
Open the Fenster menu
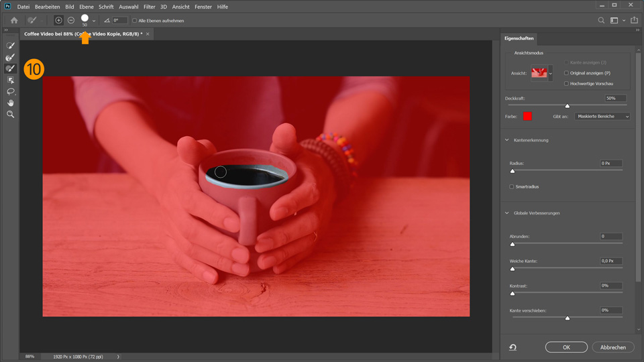(203, 7)
